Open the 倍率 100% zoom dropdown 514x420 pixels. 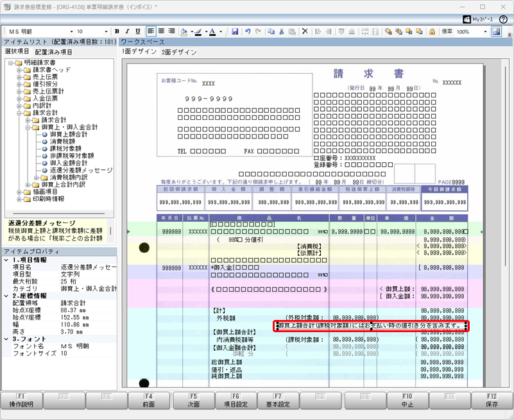[x=486, y=32]
